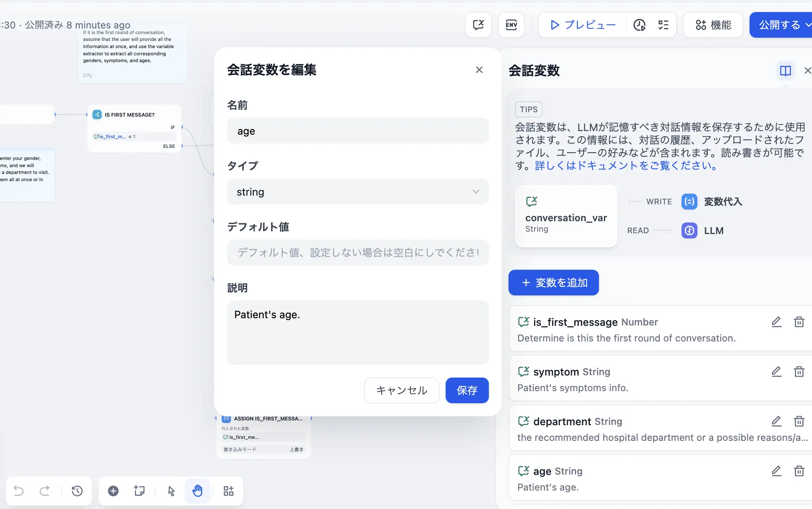This screenshot has width=812, height=509.
Task: Click the デフォルト値 input field
Action: (x=358, y=252)
